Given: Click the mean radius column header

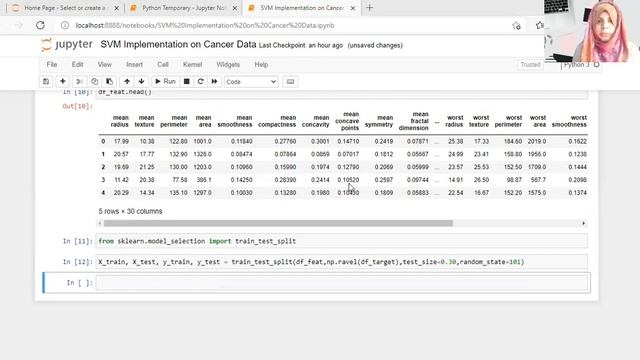Looking at the screenshot, I should [x=120, y=121].
